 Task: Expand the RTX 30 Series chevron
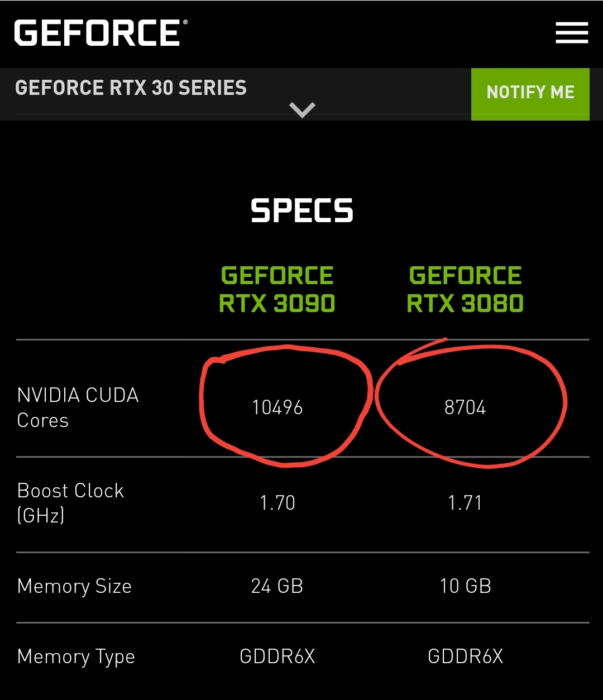coord(302,109)
